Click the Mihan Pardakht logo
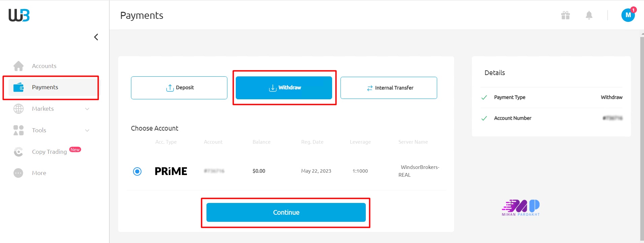 [521, 208]
